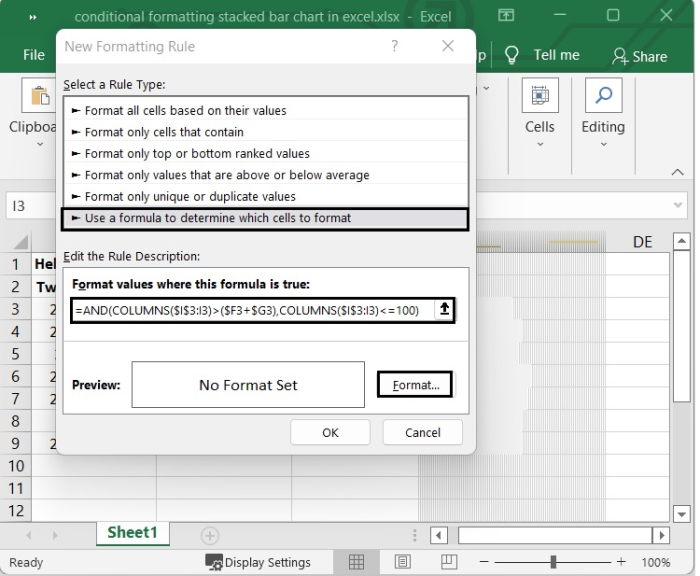Select 'Format only unique or duplicate values'
The height and width of the screenshot is (576, 700).
click(x=190, y=197)
